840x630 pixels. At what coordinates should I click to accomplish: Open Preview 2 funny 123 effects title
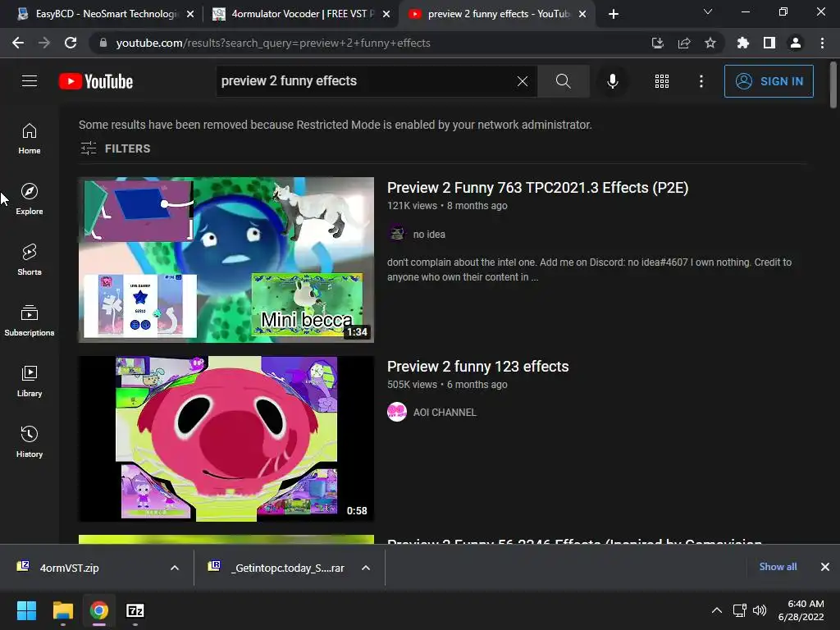click(478, 367)
